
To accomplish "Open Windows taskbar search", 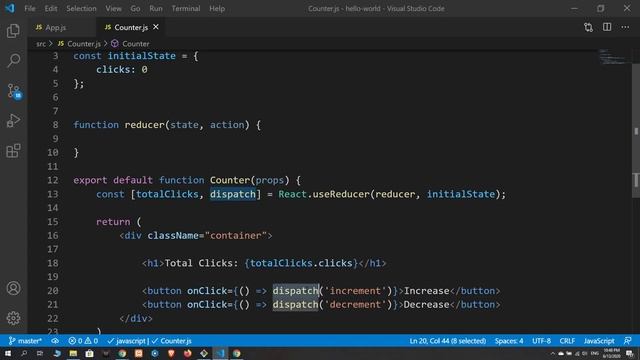I will click(24, 353).
